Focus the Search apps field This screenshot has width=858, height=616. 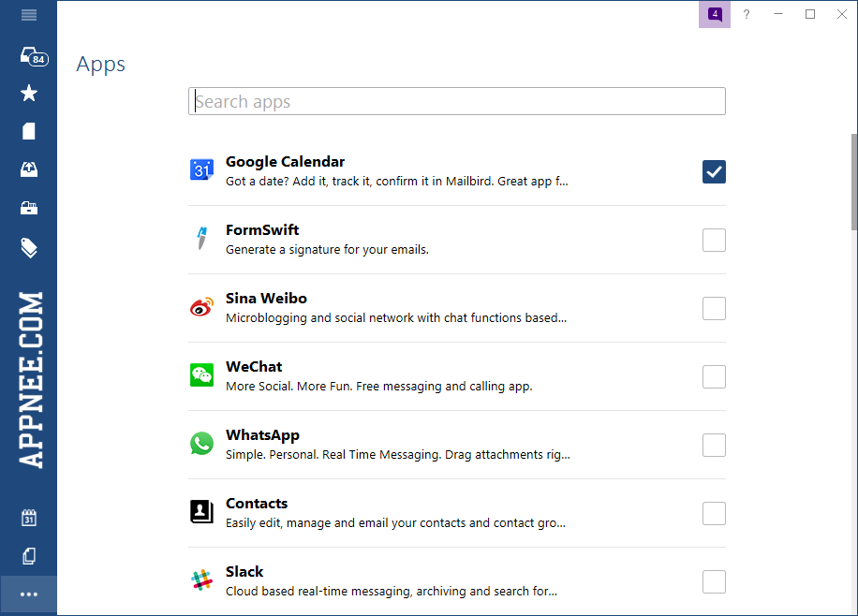(457, 101)
